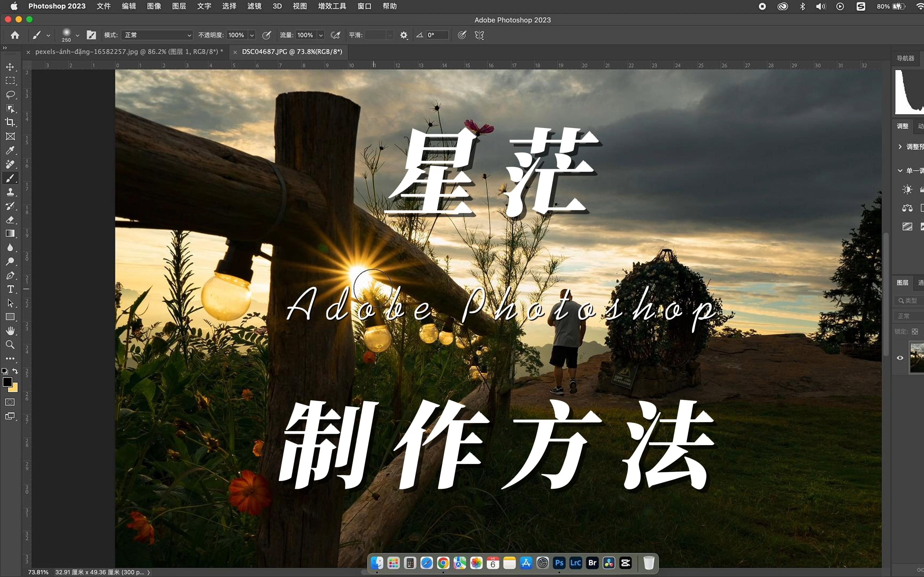The height and width of the screenshot is (577, 924).
Task: Open smoothing options gear icon
Action: click(404, 35)
